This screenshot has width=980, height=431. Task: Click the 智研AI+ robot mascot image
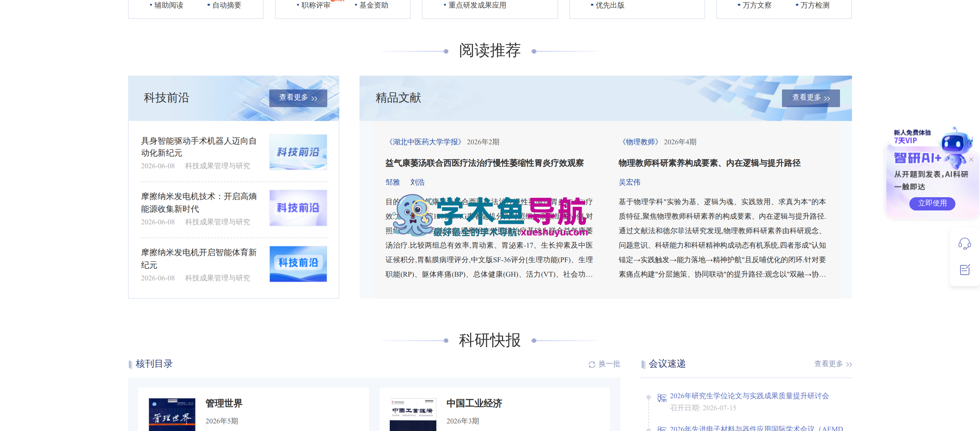tap(956, 148)
